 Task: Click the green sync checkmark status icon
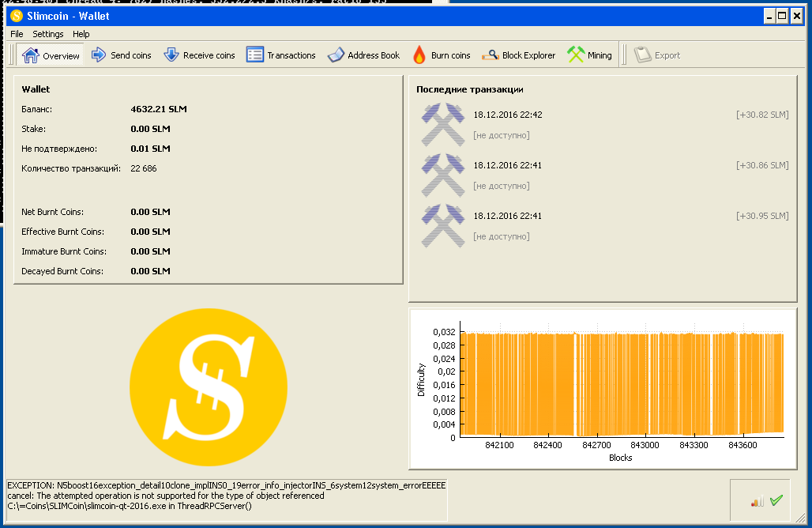[x=776, y=500]
